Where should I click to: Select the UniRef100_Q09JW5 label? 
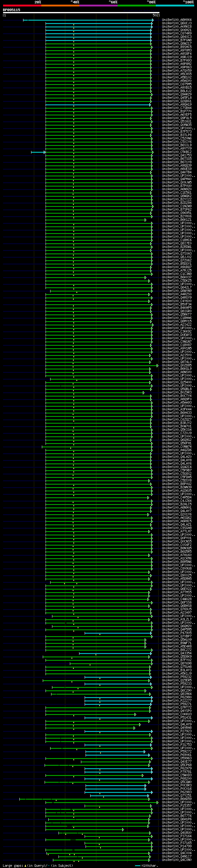pyautogui.click(x=176, y=182)
